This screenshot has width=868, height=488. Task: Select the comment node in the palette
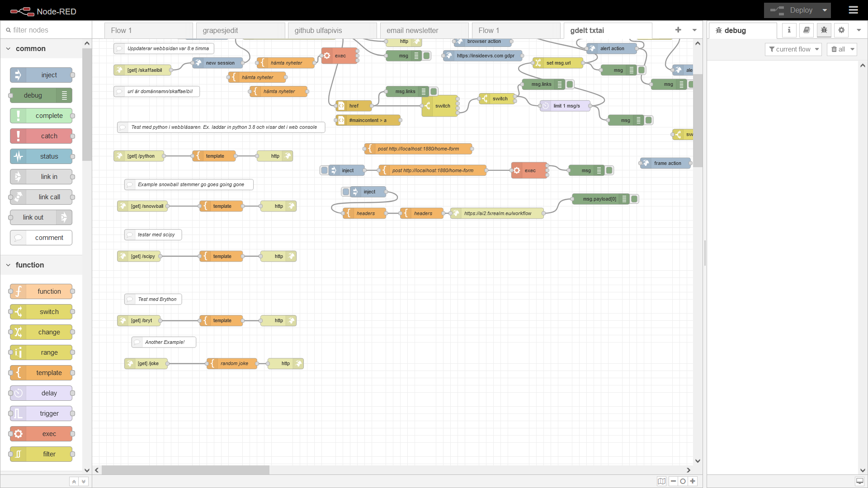(x=41, y=238)
